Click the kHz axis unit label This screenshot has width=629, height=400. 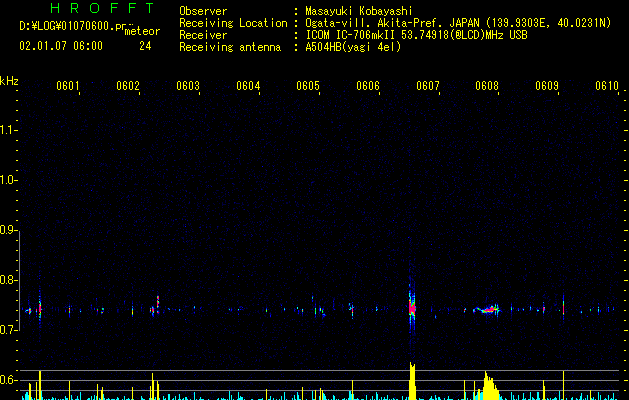(9, 81)
